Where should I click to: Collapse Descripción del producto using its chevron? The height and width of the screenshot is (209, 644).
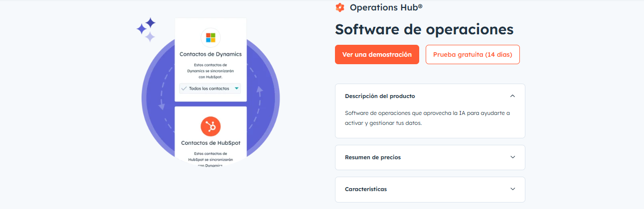pyautogui.click(x=512, y=96)
